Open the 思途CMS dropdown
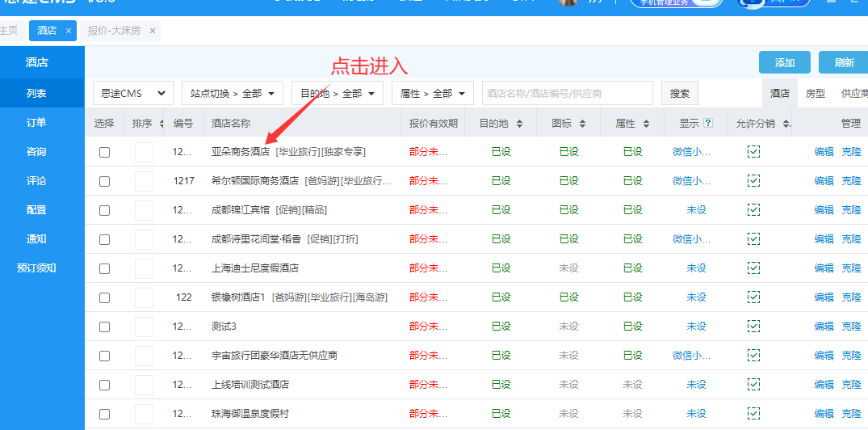The width and height of the screenshot is (868, 430). 133,94
